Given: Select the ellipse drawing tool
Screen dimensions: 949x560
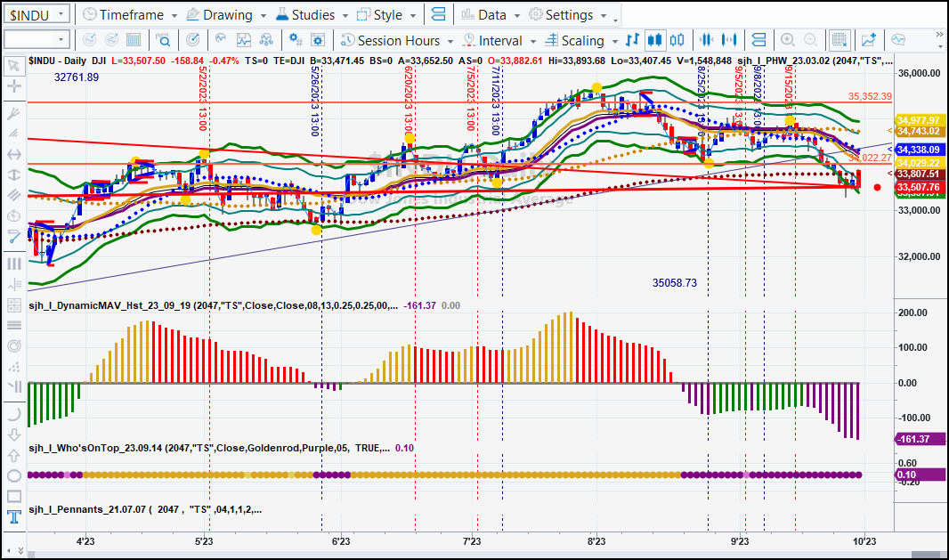Looking at the screenshot, I should [13, 475].
